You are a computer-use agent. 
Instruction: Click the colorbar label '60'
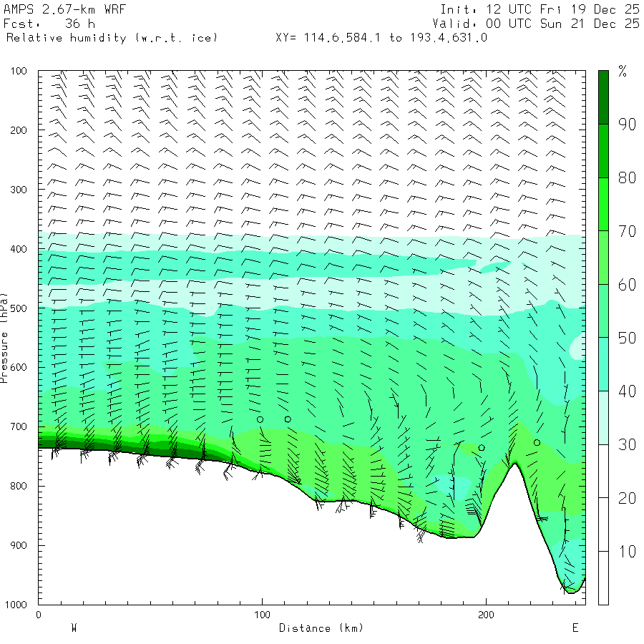point(627,285)
